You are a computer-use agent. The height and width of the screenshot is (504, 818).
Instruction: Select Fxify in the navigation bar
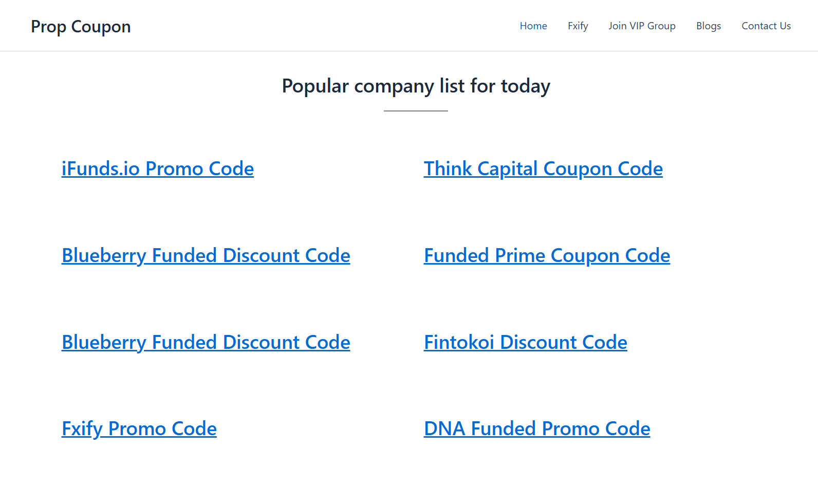coord(578,26)
